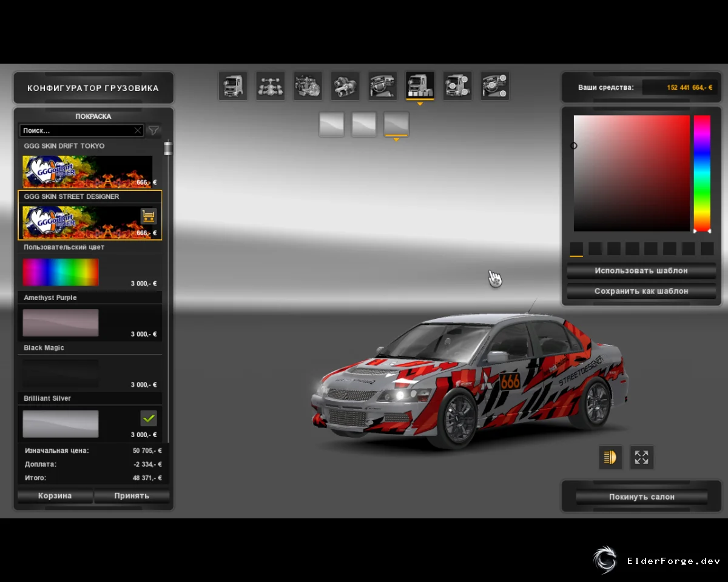Select the Amethyst Purple paint thumbnail

pos(61,323)
